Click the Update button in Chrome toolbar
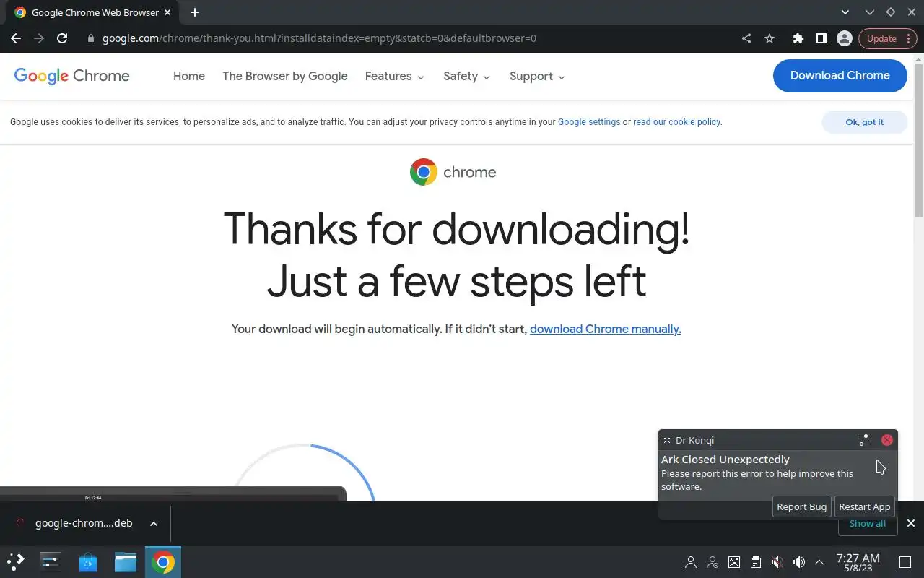The image size is (924, 578). pos(887,38)
